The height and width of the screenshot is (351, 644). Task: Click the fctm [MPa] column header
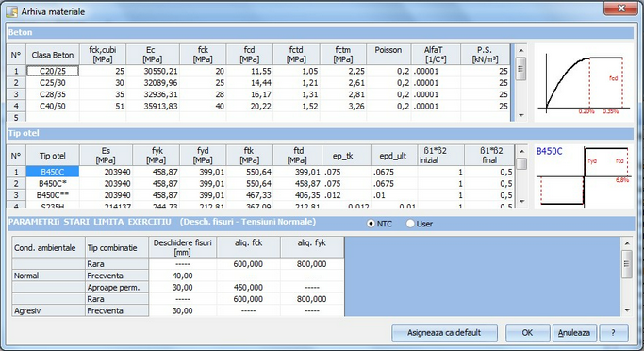pyautogui.click(x=343, y=55)
